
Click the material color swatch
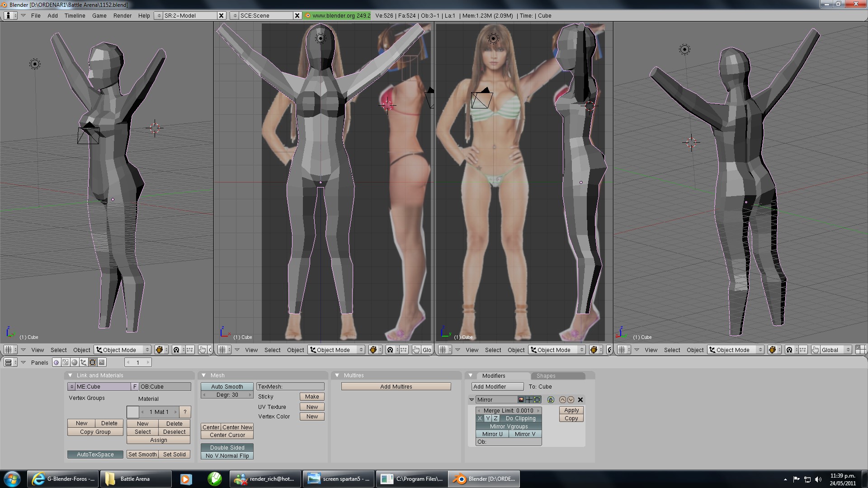(x=133, y=412)
